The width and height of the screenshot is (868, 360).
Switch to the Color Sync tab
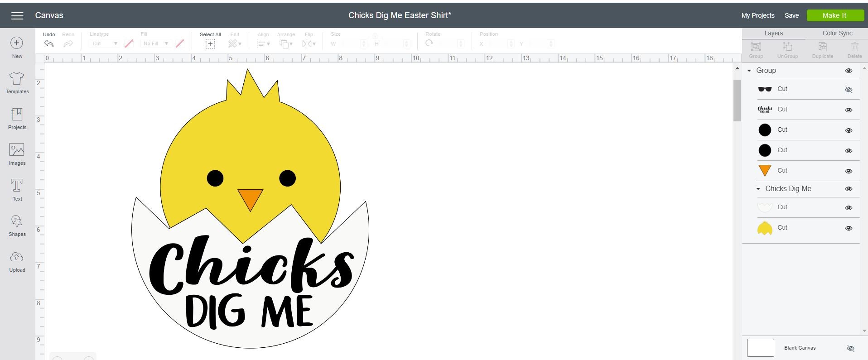pos(837,34)
